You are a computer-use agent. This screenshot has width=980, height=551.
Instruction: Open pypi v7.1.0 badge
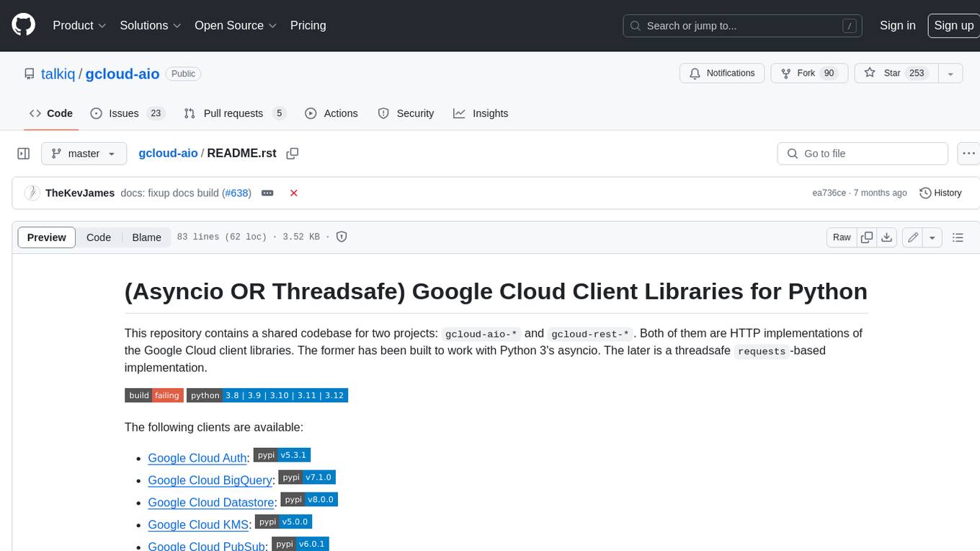click(306, 477)
